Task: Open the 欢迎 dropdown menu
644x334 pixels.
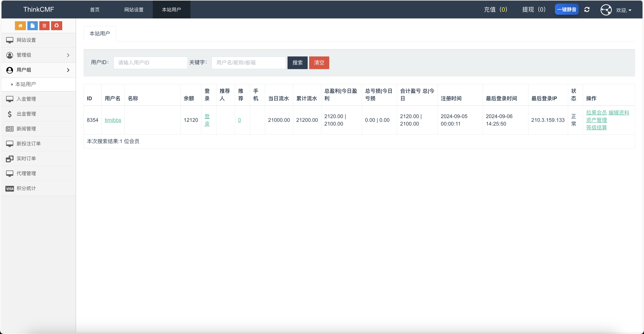Action: (624, 10)
